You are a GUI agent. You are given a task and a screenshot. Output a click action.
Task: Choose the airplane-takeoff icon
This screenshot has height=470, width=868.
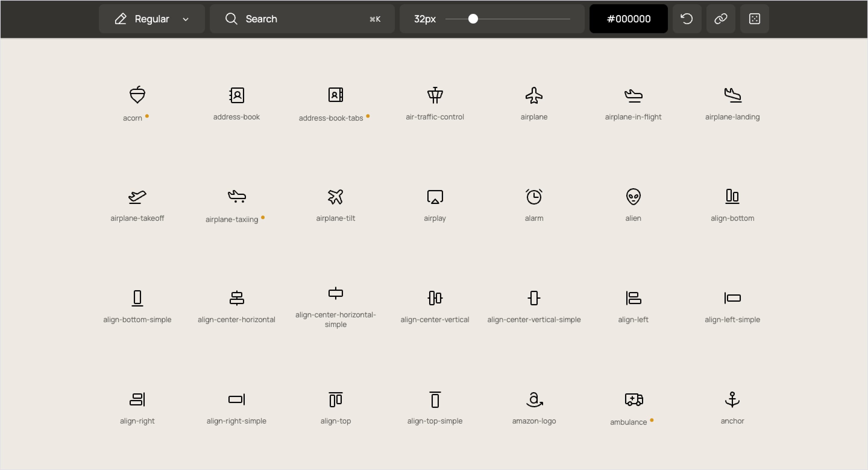click(137, 197)
